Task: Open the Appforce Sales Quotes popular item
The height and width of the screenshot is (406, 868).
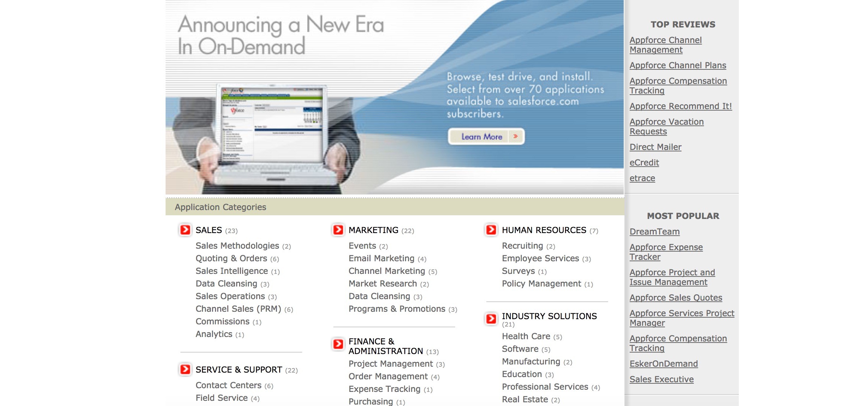Action: 676,298
